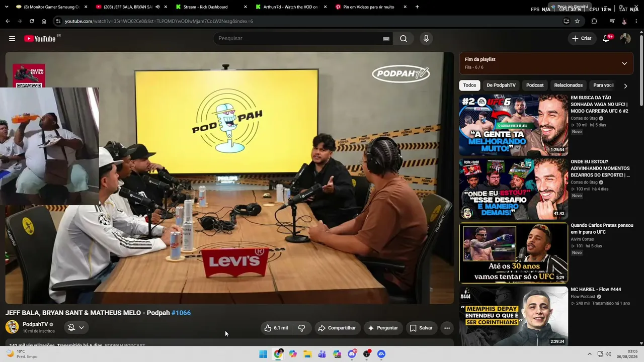Select the De PodpahTV filter chip
644x362 pixels.
pos(501,85)
